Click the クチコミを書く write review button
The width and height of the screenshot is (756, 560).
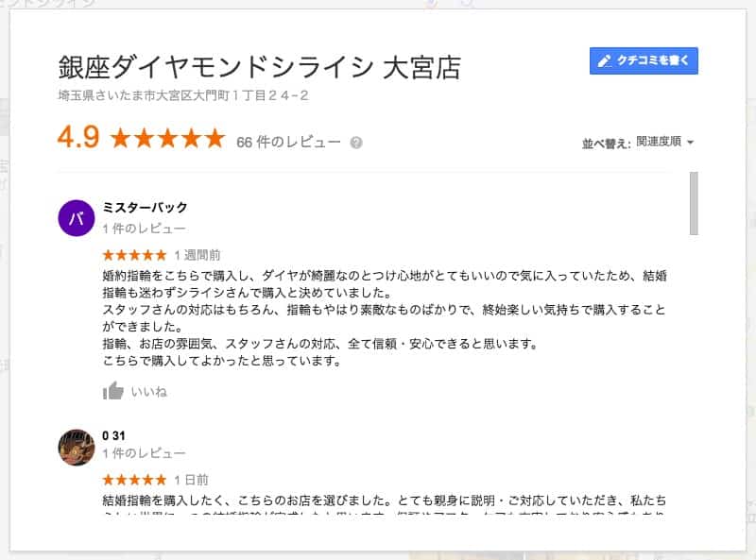point(644,60)
